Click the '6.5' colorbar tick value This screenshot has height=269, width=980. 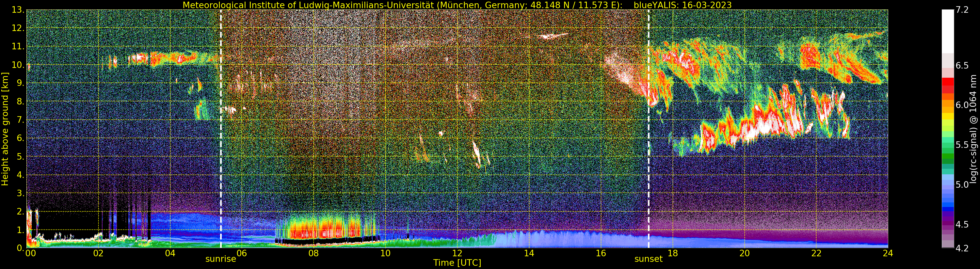[x=962, y=65]
